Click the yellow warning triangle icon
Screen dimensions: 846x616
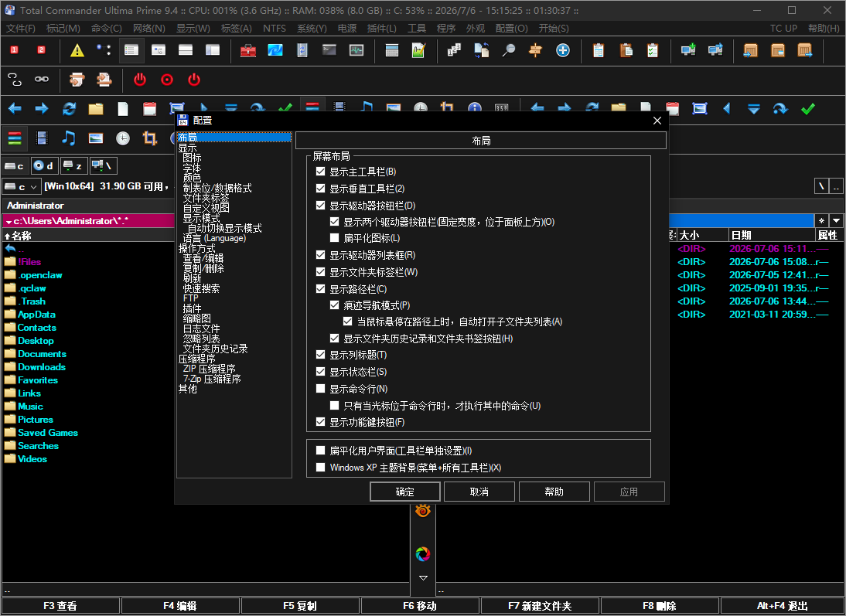(77, 50)
